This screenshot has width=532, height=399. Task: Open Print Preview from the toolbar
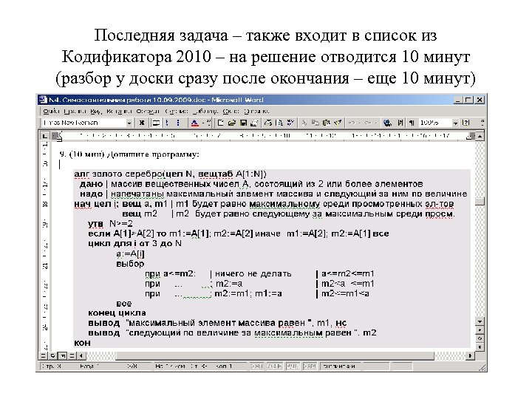pyautogui.click(x=279, y=123)
